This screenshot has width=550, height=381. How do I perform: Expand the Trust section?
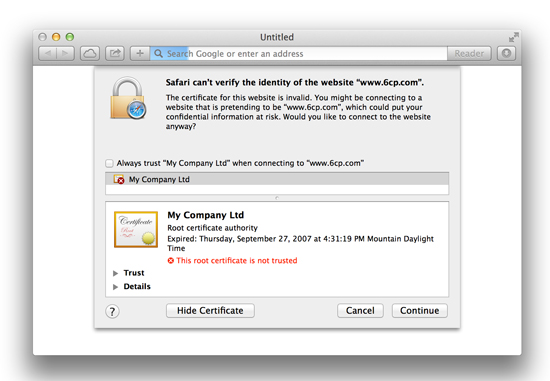pos(115,273)
